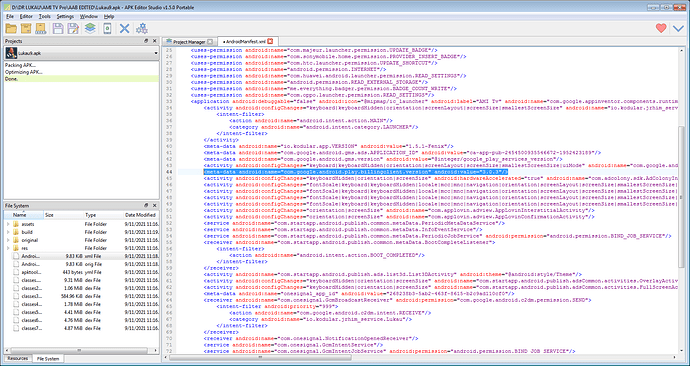Image resolution: width=690 pixels, height=366 pixels.
Task: Switch to the Project Manager tab
Action: tap(189, 42)
